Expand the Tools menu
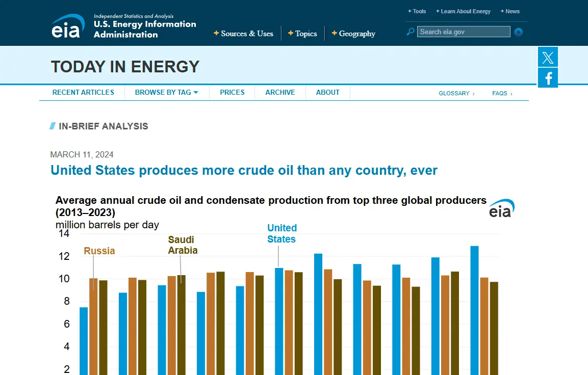The height and width of the screenshot is (375, 588). pos(417,11)
